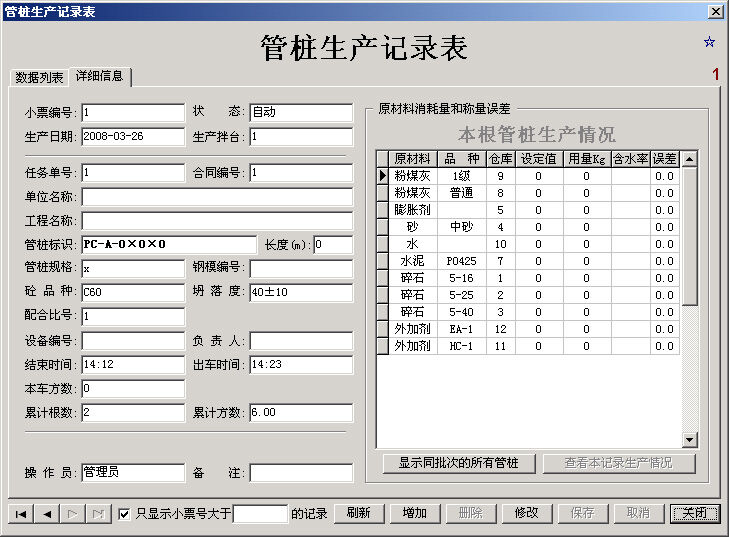This screenshot has height=537, width=729.
Task: Click the blue star icon
Action: (709, 42)
